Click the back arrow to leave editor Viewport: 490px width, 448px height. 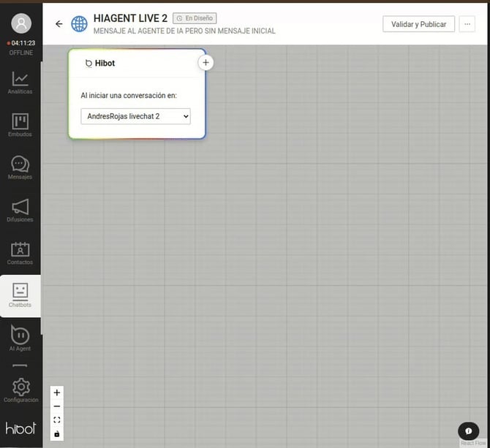tap(59, 24)
